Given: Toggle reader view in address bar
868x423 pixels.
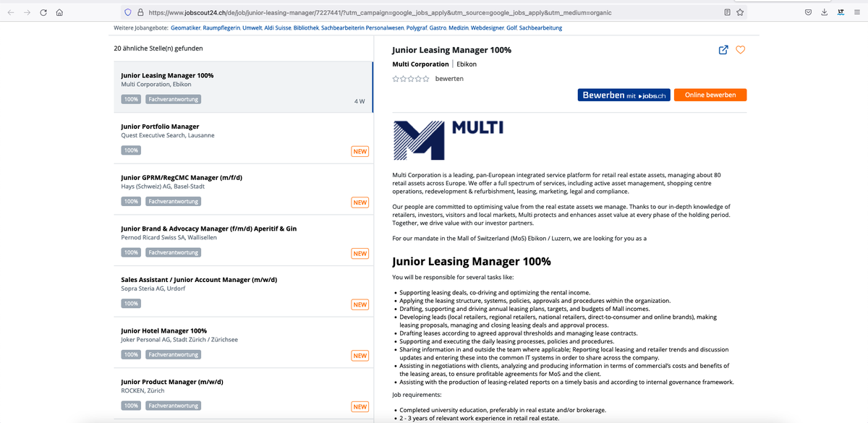Looking at the screenshot, I should pyautogui.click(x=728, y=12).
